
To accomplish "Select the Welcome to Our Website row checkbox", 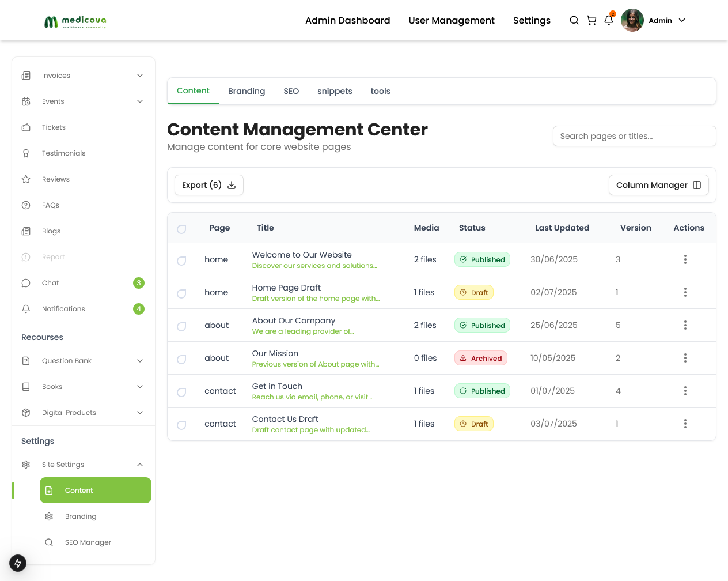I will (x=181, y=261).
